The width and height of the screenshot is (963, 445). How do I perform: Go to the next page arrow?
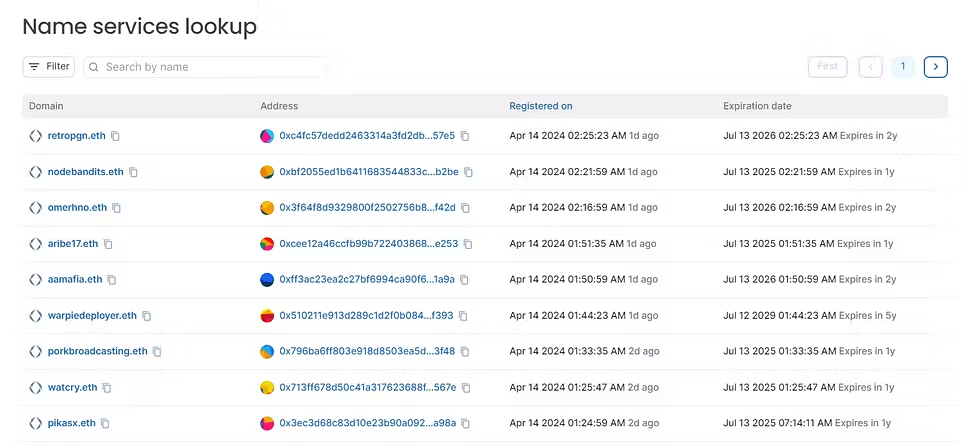point(935,67)
